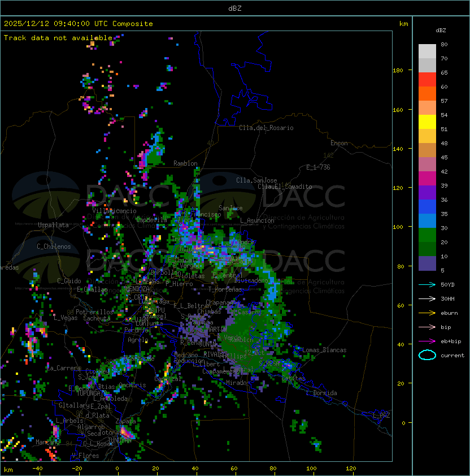This screenshot has height=476, width=470.
Task: Click the 'km' unit label at top right
Action: click(403, 24)
